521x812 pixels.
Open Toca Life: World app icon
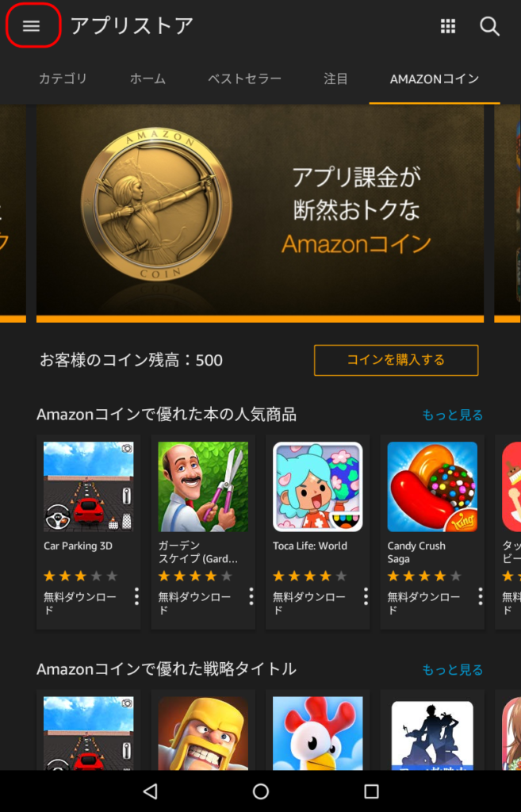[x=317, y=486]
